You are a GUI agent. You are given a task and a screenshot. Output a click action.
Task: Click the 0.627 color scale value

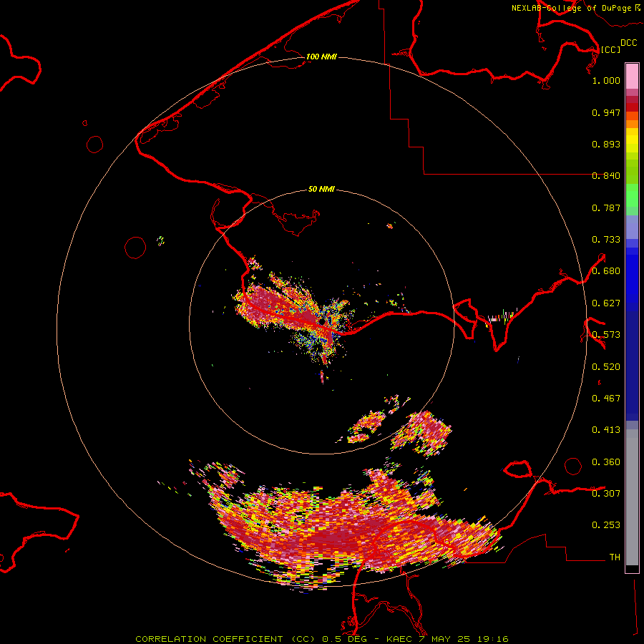point(606,303)
